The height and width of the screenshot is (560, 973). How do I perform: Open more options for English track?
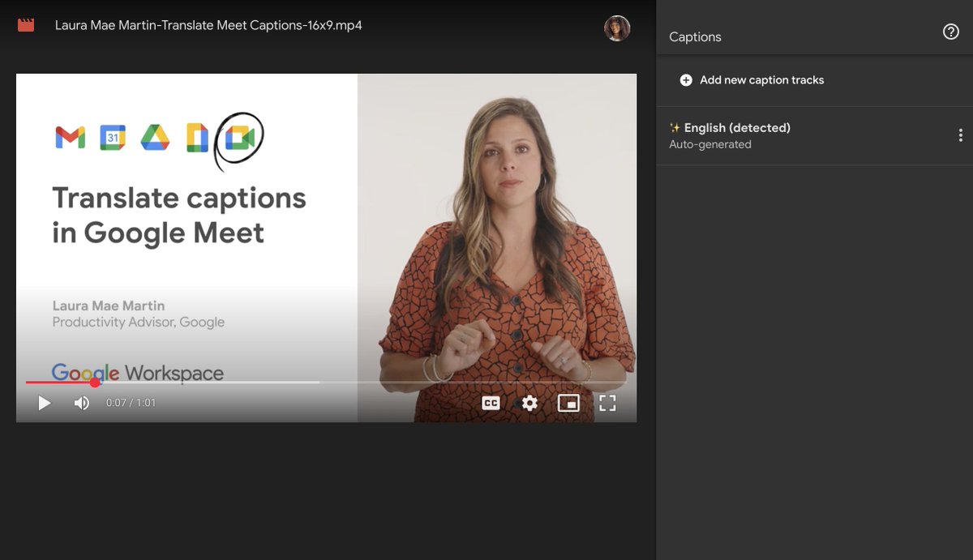(961, 135)
